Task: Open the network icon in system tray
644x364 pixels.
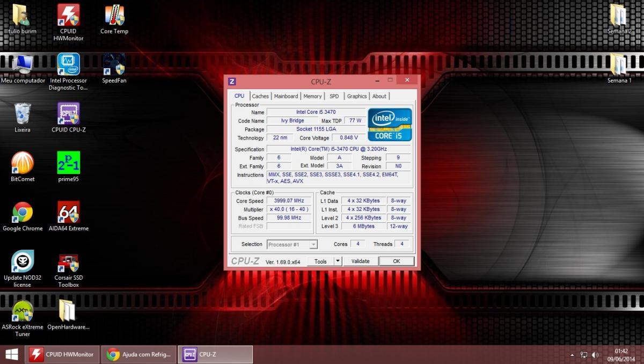Action: [x=584, y=355]
